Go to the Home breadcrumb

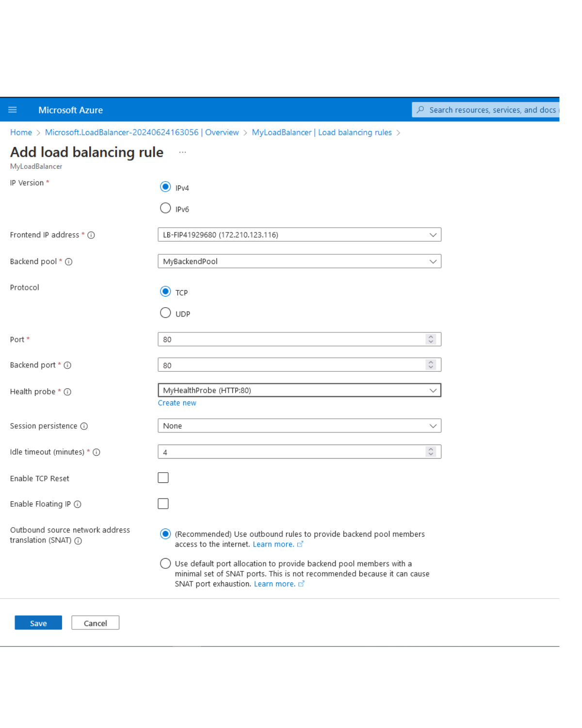pyautogui.click(x=21, y=132)
